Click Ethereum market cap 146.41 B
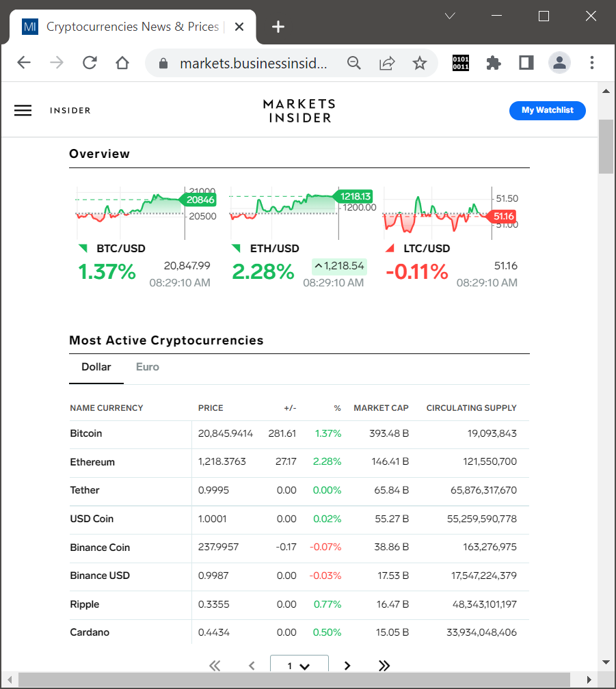The height and width of the screenshot is (689, 616). tap(390, 462)
